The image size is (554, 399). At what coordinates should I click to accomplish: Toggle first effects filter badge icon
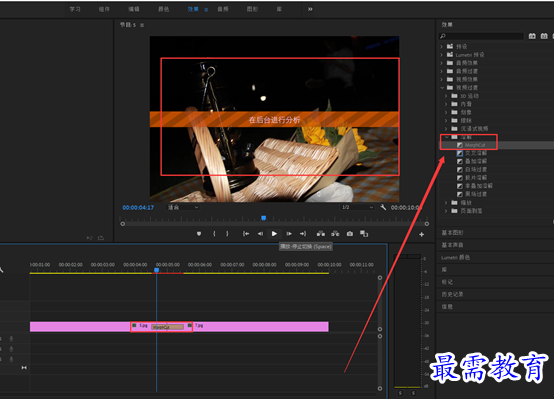tap(532, 36)
